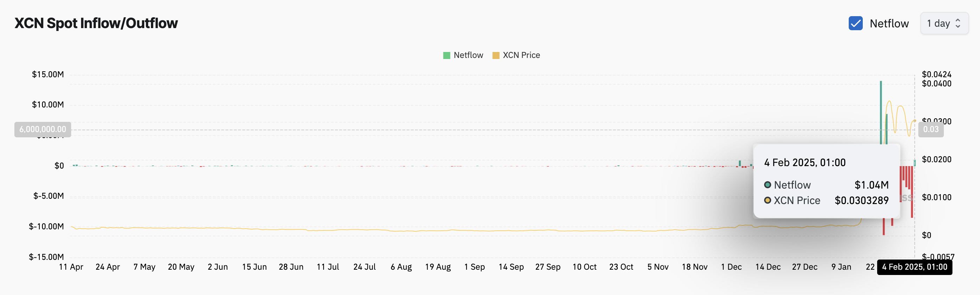Image resolution: width=980 pixels, height=295 pixels.
Task: Toggle the Netflow series via legend text
Action: 468,55
